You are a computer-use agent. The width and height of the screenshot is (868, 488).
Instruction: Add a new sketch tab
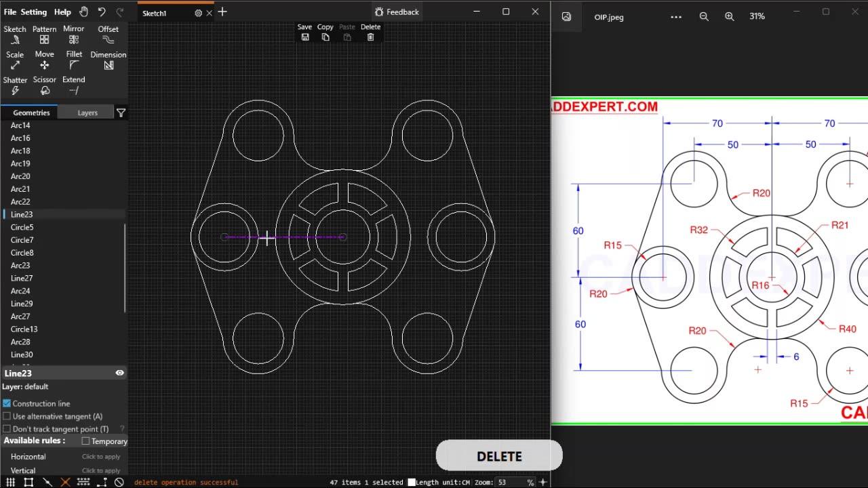pyautogui.click(x=222, y=12)
